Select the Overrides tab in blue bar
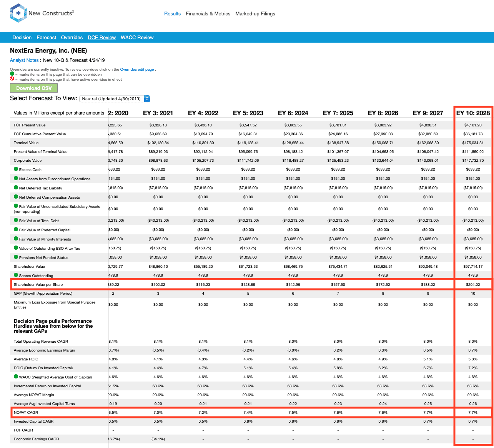494x448 pixels. coord(72,38)
